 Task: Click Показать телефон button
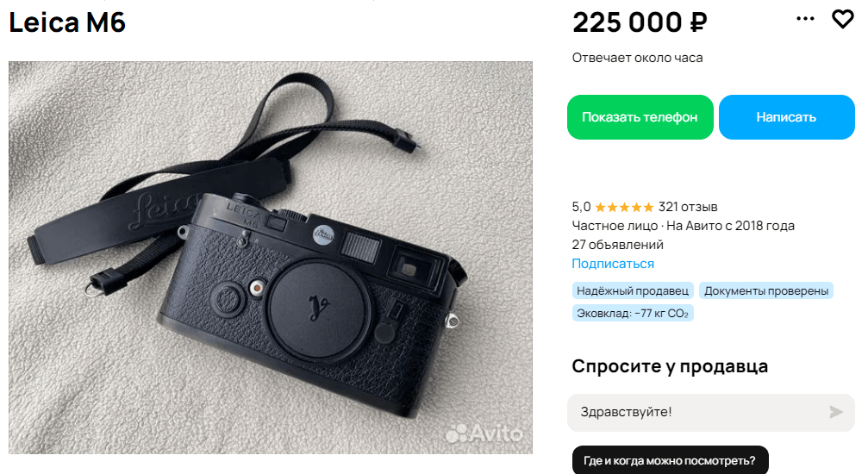[x=640, y=117]
